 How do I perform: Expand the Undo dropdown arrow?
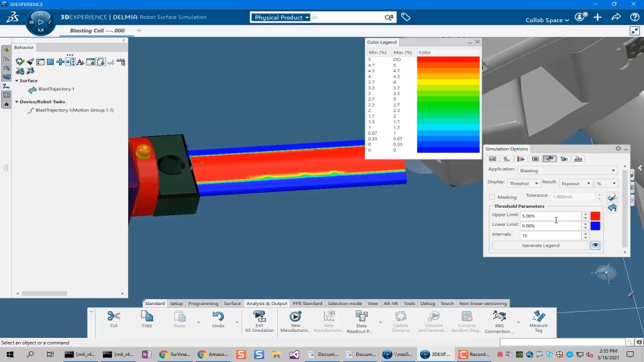point(237,322)
